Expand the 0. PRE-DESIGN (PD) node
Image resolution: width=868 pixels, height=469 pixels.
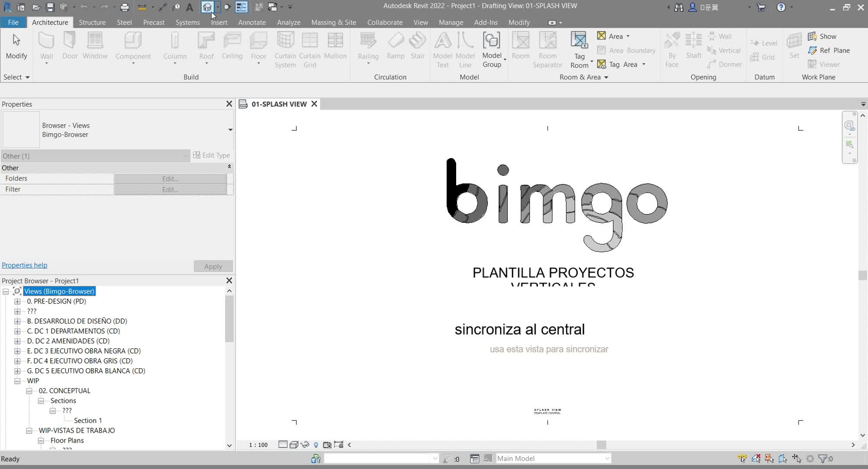coord(17,301)
